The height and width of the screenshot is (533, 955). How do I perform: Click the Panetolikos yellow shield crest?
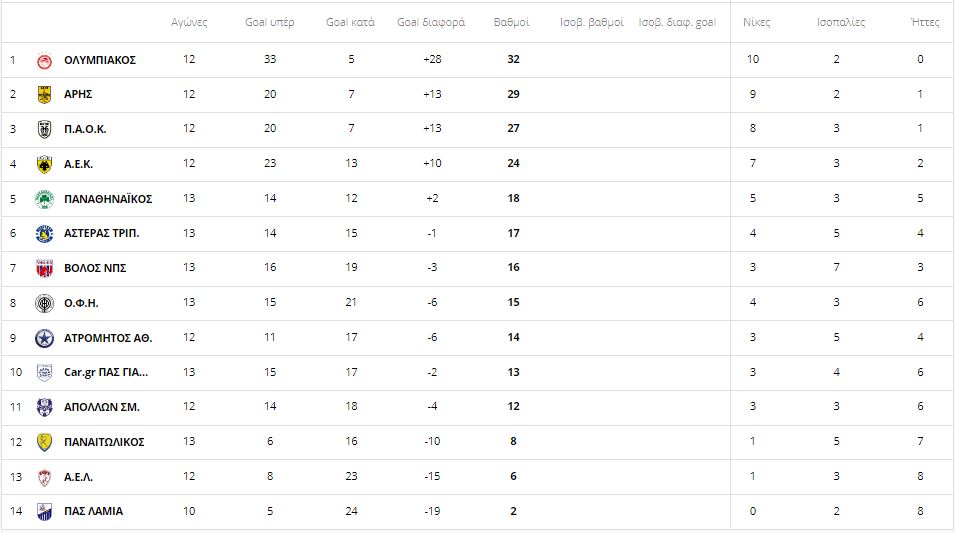[x=44, y=442]
